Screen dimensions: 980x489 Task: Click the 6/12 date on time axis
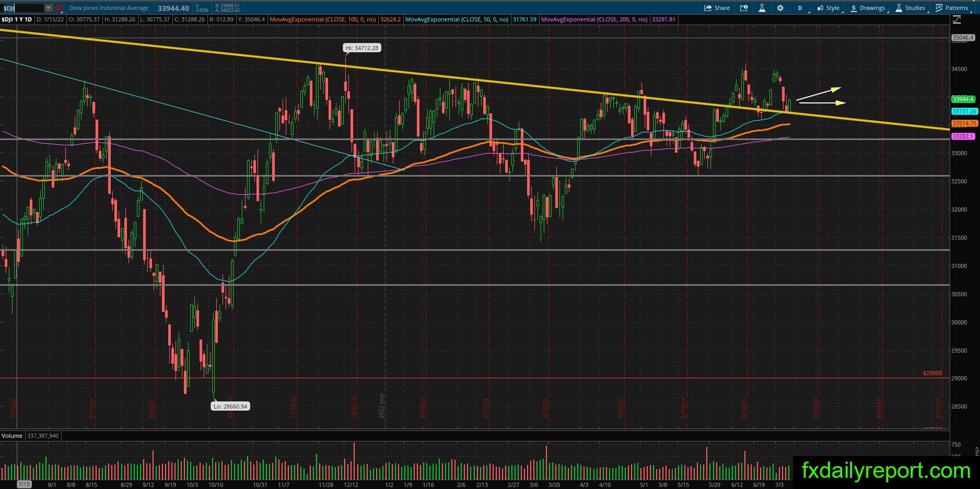coord(737,484)
